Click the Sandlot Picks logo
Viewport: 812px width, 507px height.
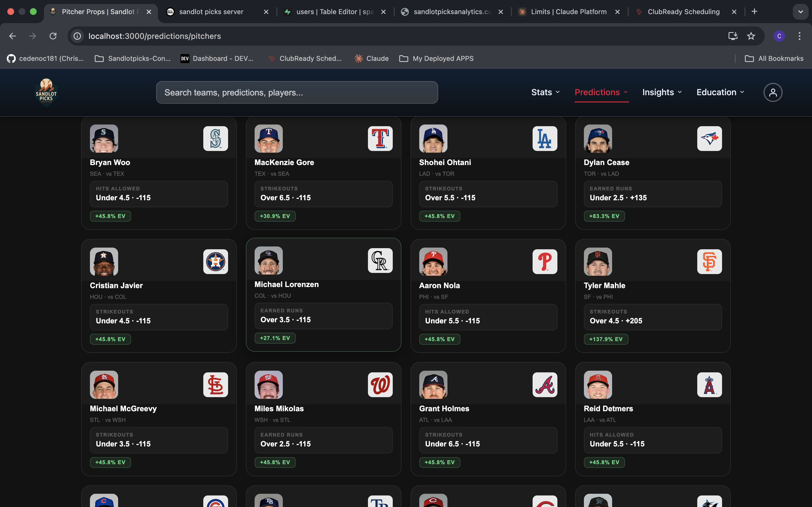46,92
